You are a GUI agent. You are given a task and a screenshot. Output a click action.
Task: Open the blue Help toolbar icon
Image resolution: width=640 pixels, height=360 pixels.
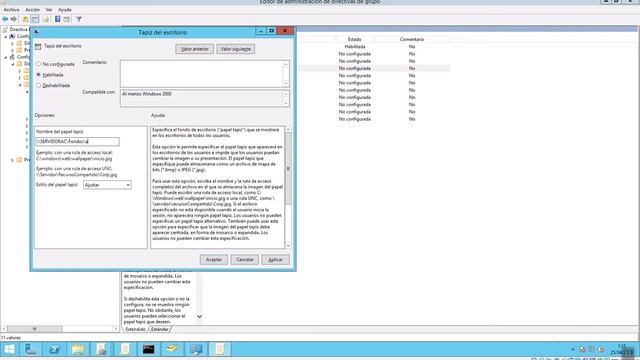[x=58, y=19]
